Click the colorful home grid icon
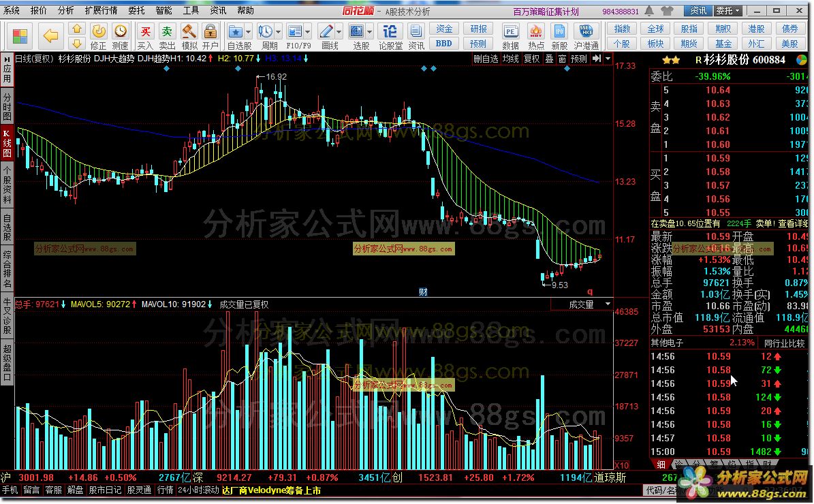The height and width of the screenshot is (504, 814). (20, 36)
